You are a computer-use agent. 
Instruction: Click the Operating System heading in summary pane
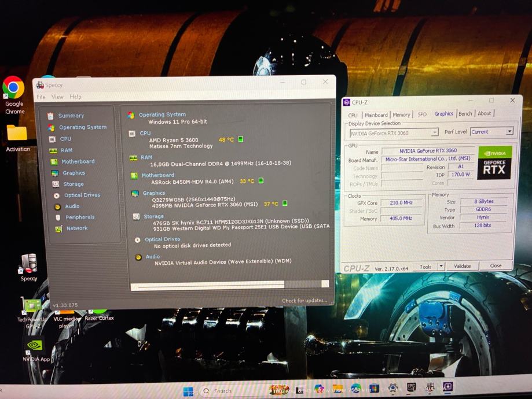click(162, 114)
